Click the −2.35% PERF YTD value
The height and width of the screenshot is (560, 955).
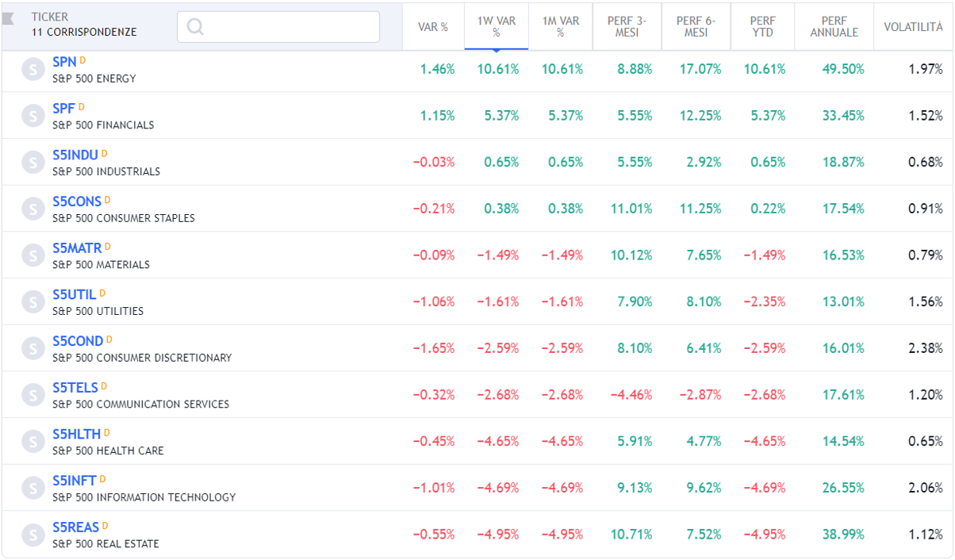[765, 302]
